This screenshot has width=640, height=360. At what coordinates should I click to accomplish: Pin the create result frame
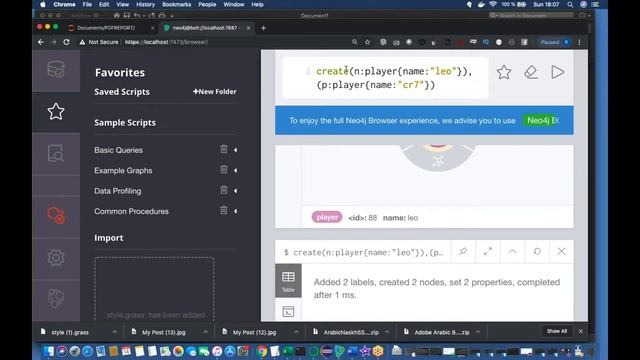tap(463, 251)
